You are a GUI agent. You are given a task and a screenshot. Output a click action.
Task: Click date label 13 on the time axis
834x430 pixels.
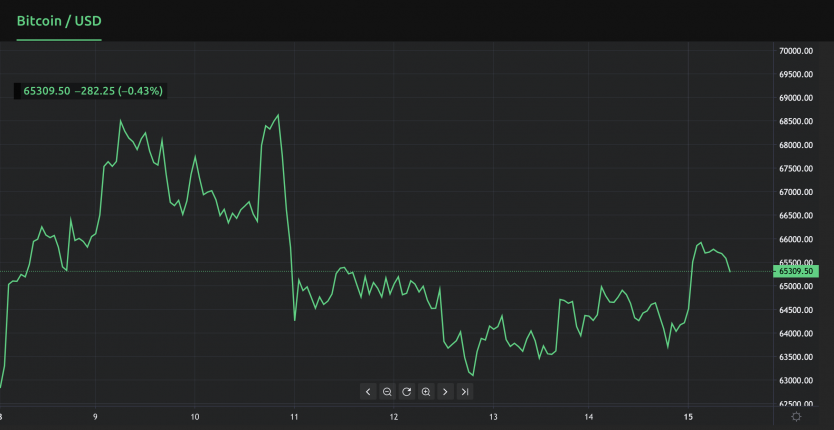(x=494, y=417)
